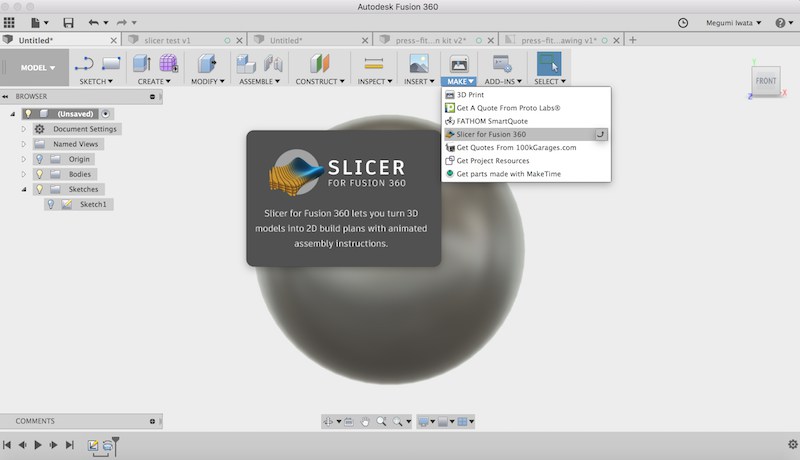Screen dimensions: 800x460
Task: Select the Insert image icon
Action: pyautogui.click(x=419, y=64)
